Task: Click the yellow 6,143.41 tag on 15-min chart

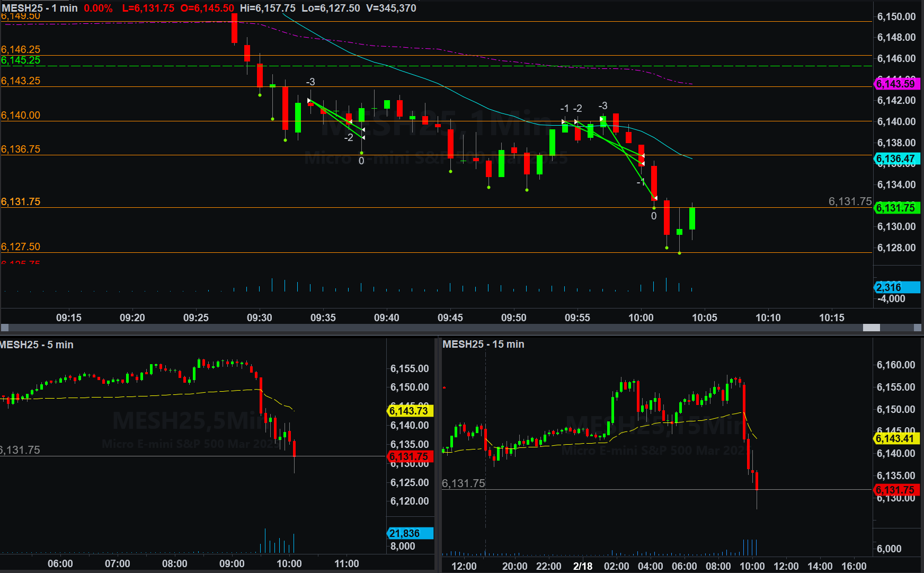Action: tap(896, 438)
